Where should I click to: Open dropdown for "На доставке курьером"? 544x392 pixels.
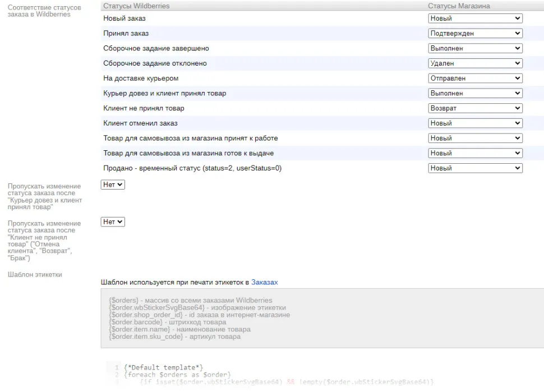[x=475, y=79]
